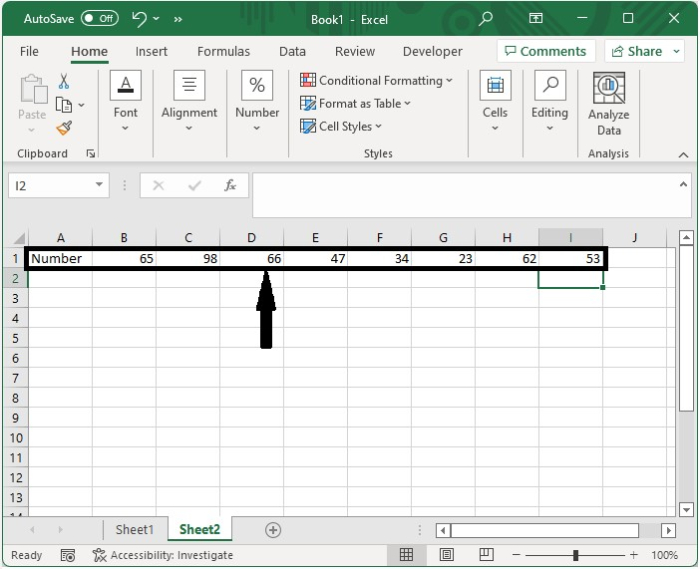The height and width of the screenshot is (569, 700).
Task: Collapse the ribbon with the chevron
Action: (683, 155)
